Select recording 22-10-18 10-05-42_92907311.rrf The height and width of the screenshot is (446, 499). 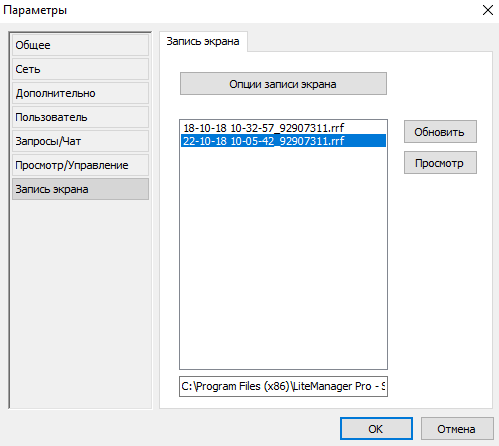pyautogui.click(x=283, y=141)
